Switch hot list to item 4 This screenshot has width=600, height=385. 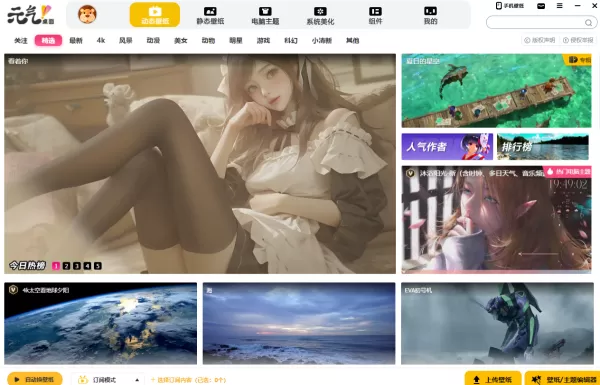(x=87, y=266)
